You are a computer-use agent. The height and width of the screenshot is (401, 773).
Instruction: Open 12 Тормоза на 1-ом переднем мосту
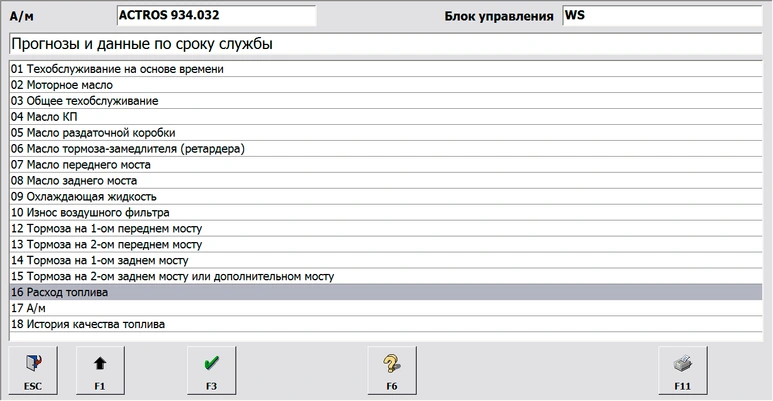106,229
